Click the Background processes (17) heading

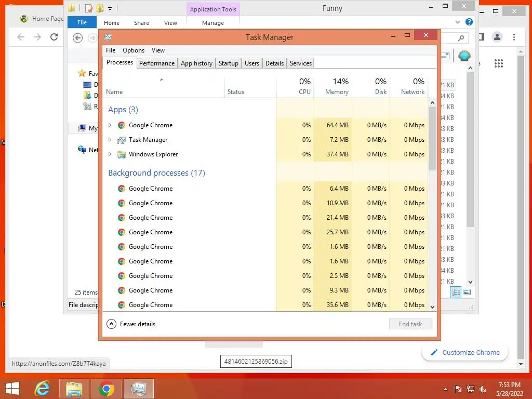tap(156, 173)
